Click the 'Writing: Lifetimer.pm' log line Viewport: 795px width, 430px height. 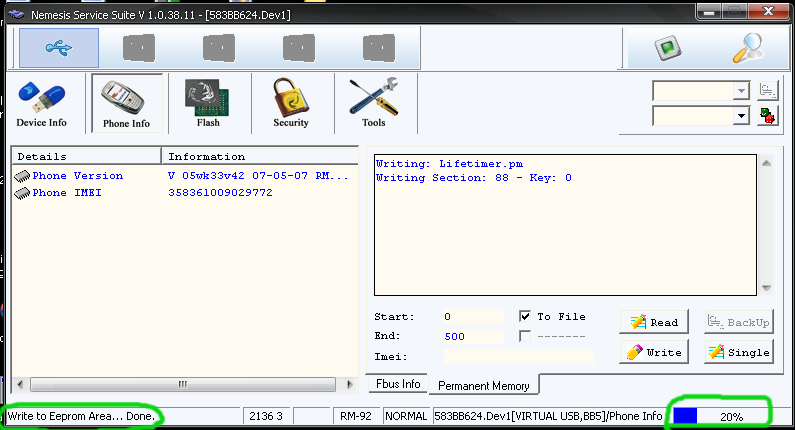pyautogui.click(x=449, y=164)
